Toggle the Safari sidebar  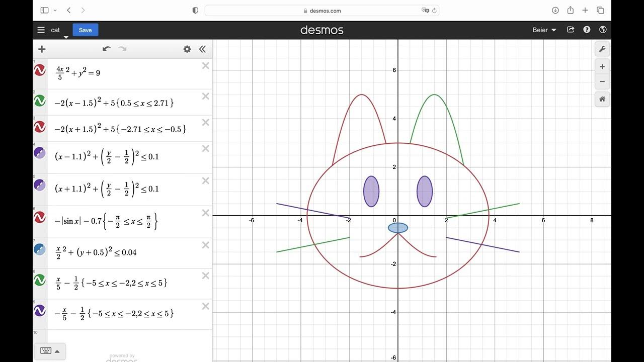(x=44, y=10)
